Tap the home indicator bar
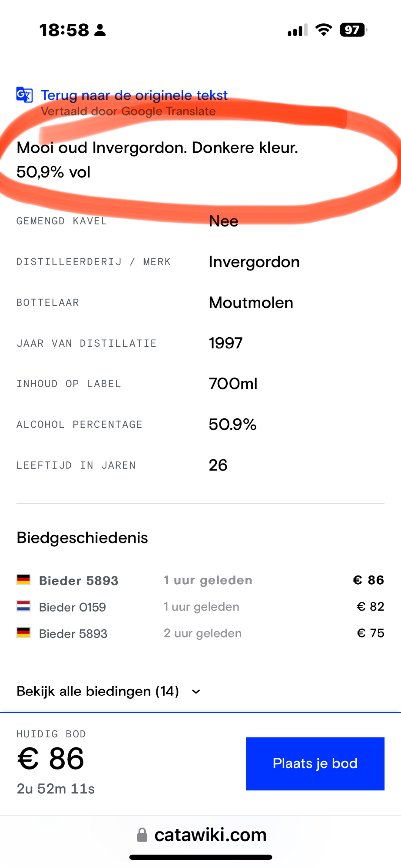The width and height of the screenshot is (401, 868). (201, 857)
